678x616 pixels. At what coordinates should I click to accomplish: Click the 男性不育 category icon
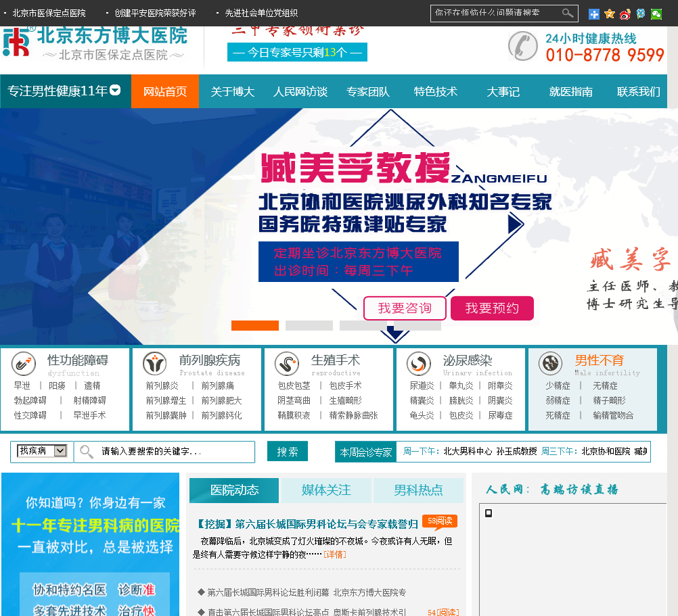tap(550, 363)
